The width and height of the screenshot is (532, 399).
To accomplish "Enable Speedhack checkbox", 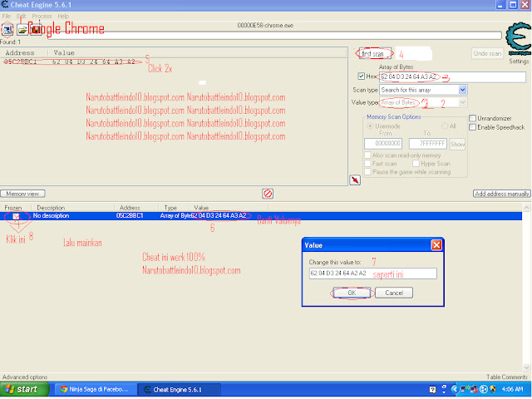I will (x=472, y=127).
